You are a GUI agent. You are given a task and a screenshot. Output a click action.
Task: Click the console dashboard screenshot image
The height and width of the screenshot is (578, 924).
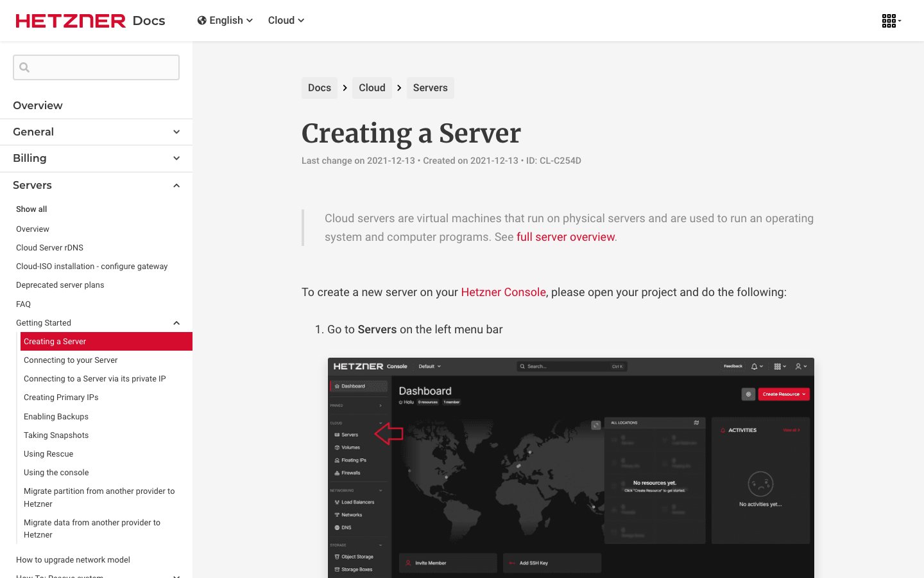[571, 468]
